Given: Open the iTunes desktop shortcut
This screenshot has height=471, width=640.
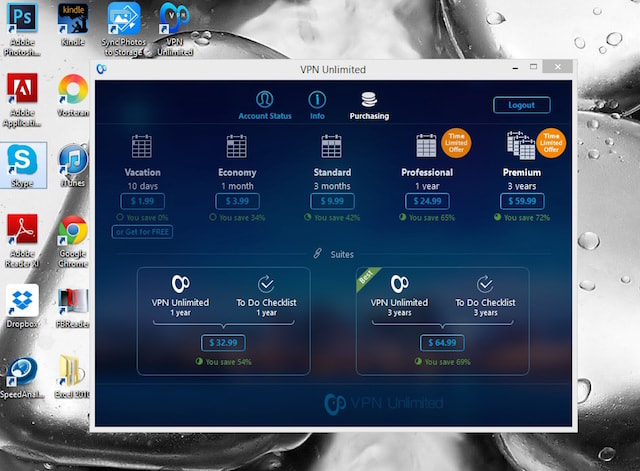Looking at the screenshot, I should click(73, 166).
